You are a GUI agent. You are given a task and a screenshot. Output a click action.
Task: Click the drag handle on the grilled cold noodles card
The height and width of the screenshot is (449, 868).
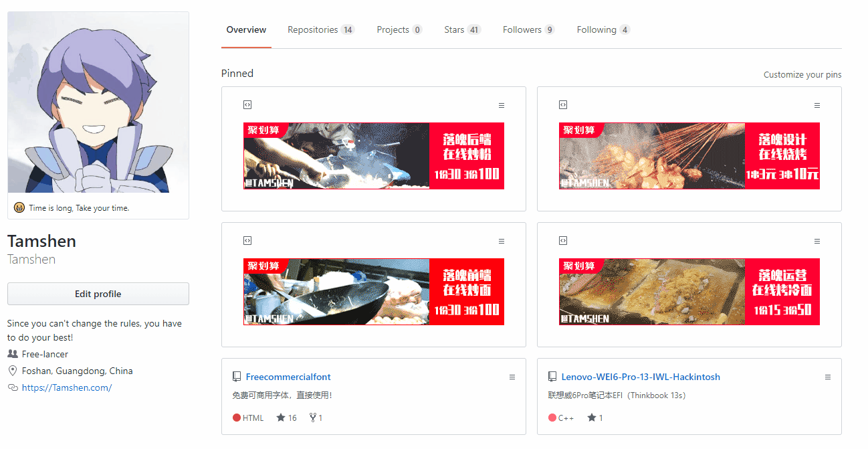pos(817,242)
